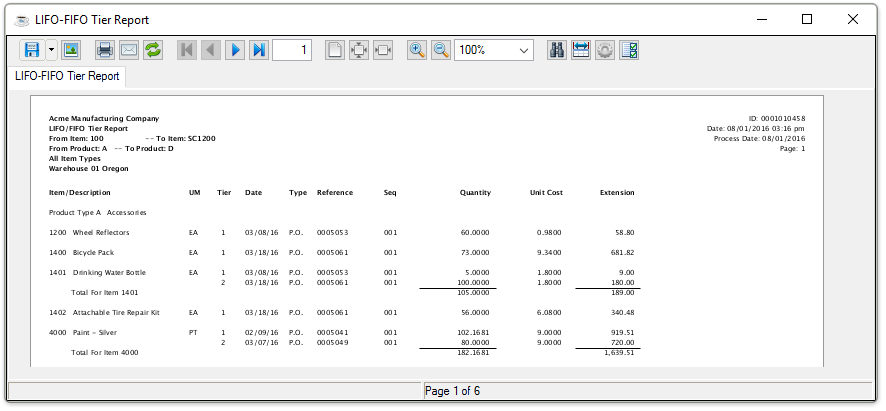Open the checklist options icon
This screenshot has width=886, height=411.
point(629,50)
